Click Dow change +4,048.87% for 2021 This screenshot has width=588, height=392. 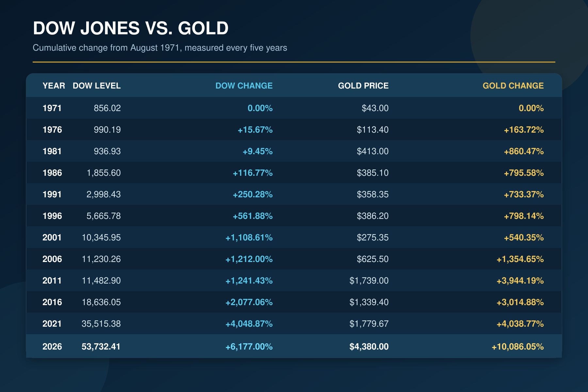point(249,324)
